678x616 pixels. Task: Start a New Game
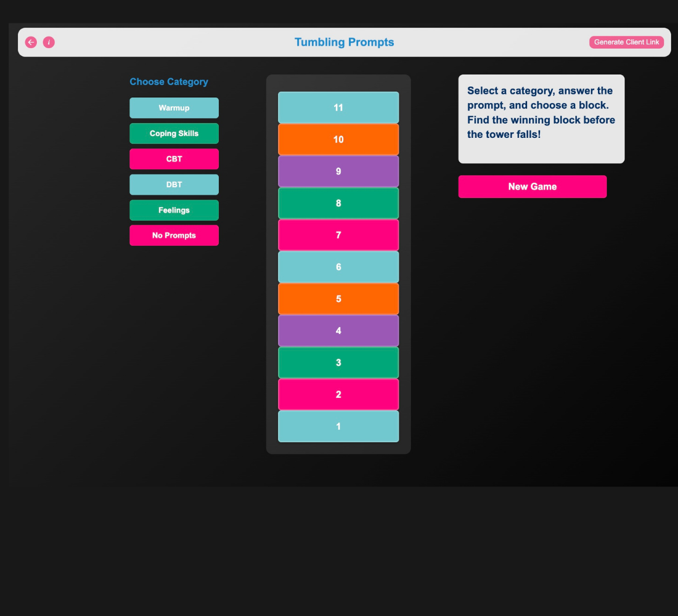pos(532,187)
